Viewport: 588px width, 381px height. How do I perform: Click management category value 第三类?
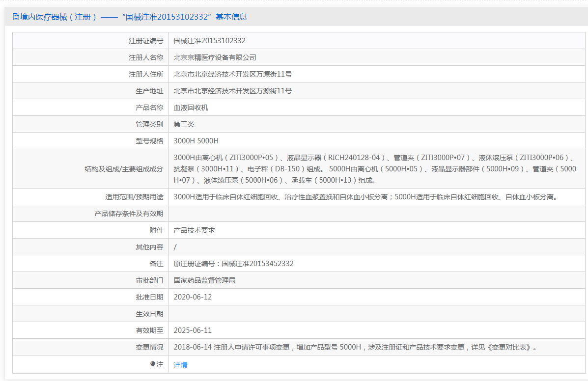(184, 124)
